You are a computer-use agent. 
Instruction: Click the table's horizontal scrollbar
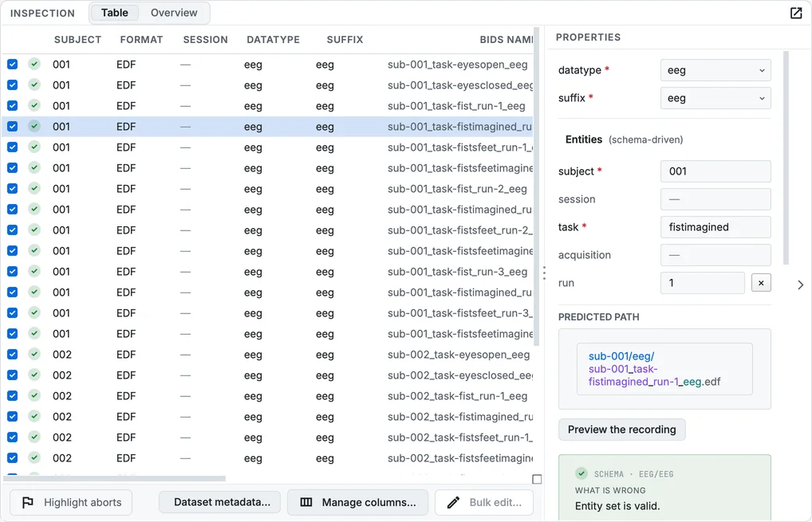click(x=114, y=478)
